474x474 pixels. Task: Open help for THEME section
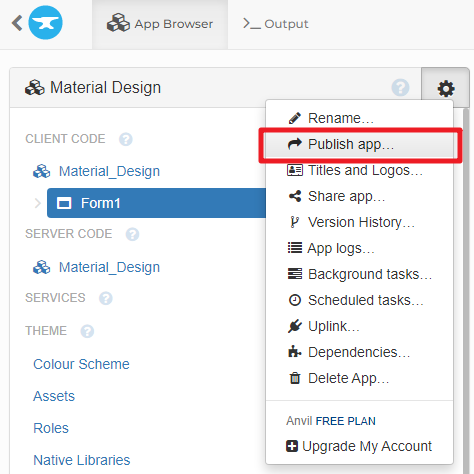(87, 331)
